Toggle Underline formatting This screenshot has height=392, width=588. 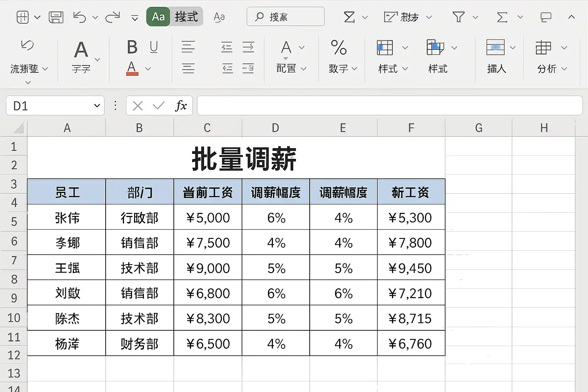154,47
